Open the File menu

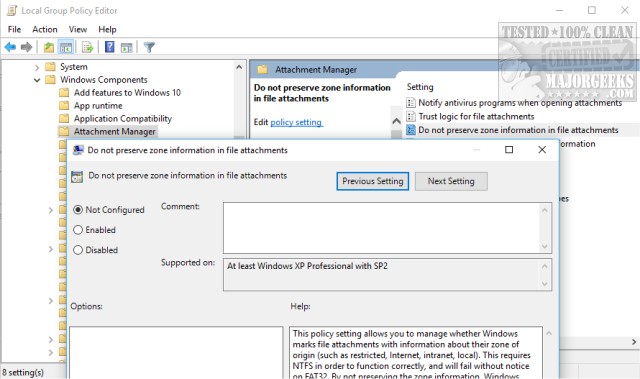[x=14, y=29]
